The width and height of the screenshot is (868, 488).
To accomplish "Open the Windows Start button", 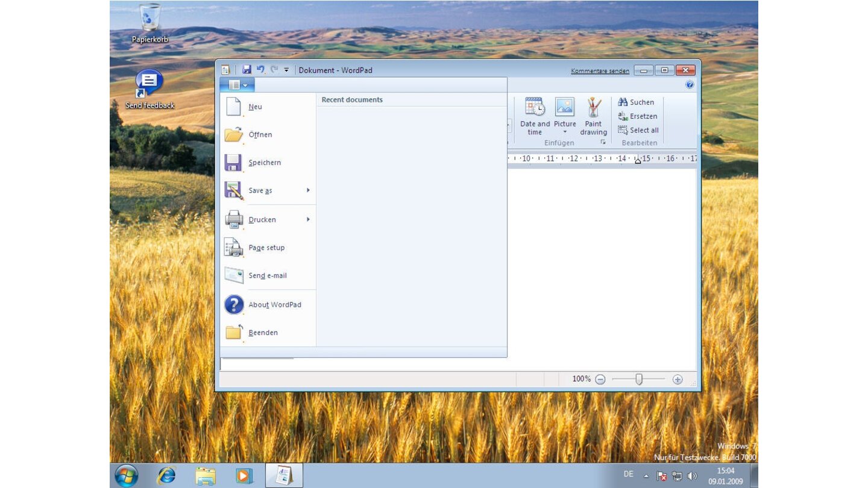I will coord(126,476).
